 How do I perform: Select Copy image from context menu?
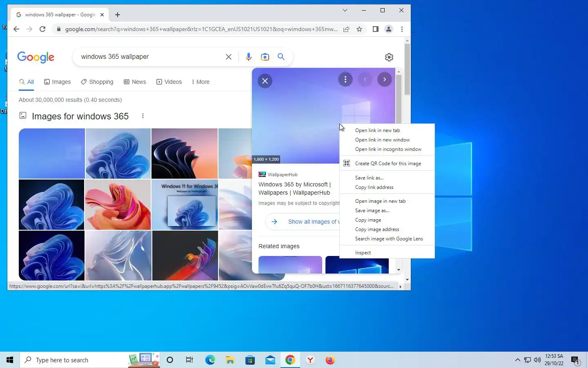(387, 220)
